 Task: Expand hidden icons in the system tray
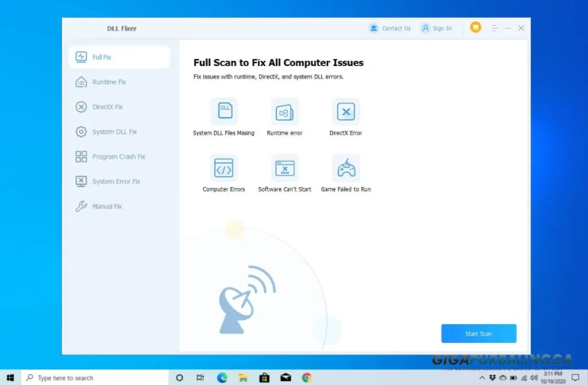483,378
